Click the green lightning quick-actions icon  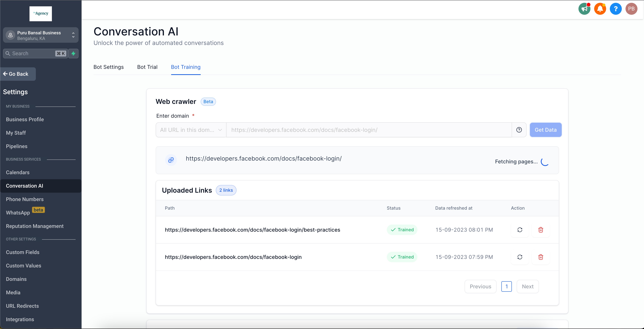click(x=74, y=54)
